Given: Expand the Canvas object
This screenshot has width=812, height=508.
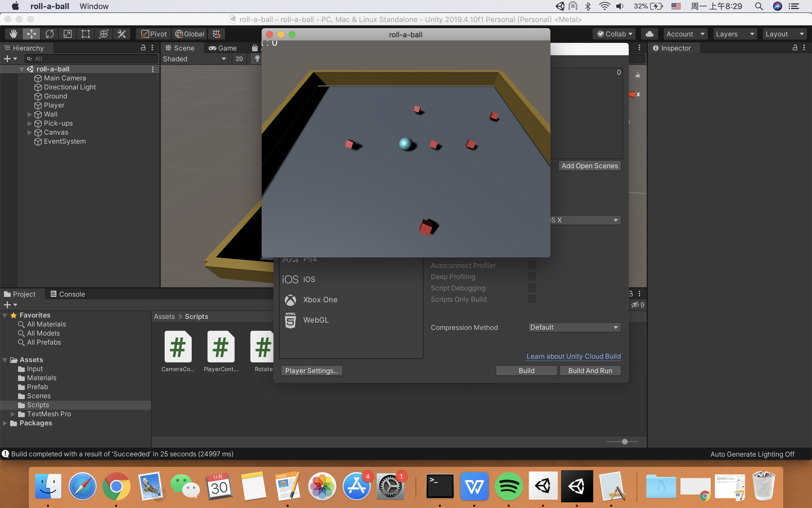Looking at the screenshot, I should click(x=30, y=133).
